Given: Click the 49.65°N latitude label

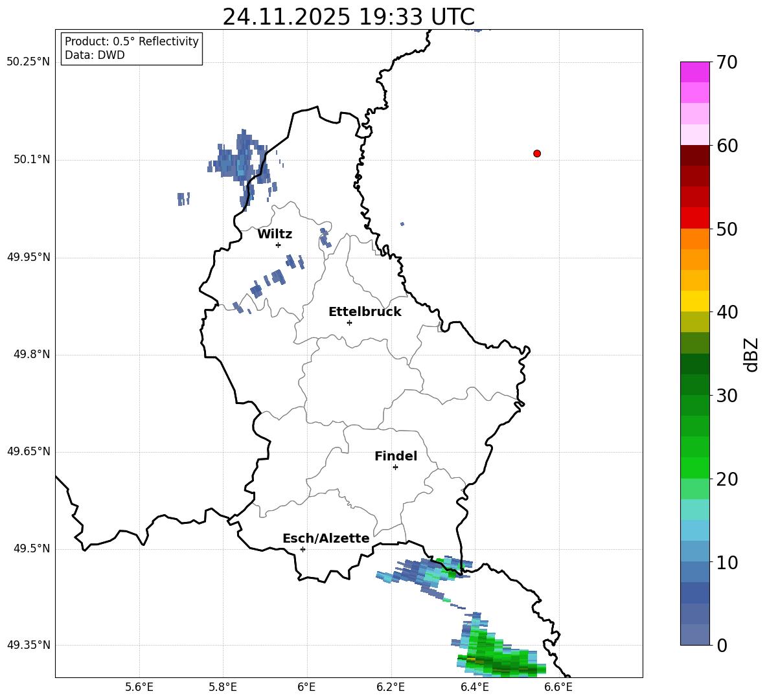Looking at the screenshot, I should tap(29, 451).
